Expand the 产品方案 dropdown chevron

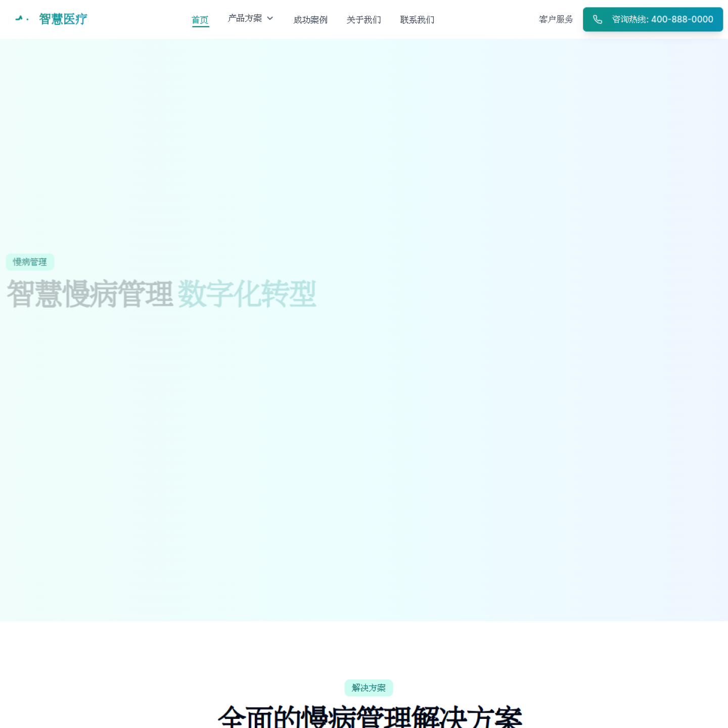(x=270, y=18)
